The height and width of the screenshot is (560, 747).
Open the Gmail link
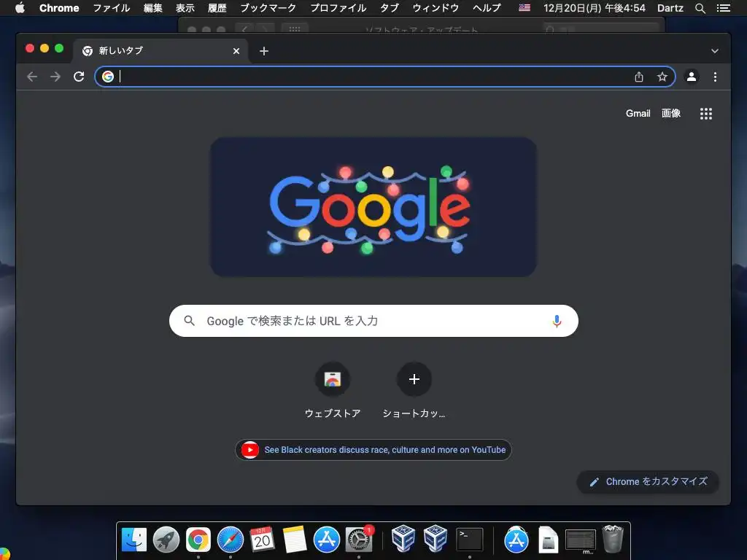[x=638, y=113]
